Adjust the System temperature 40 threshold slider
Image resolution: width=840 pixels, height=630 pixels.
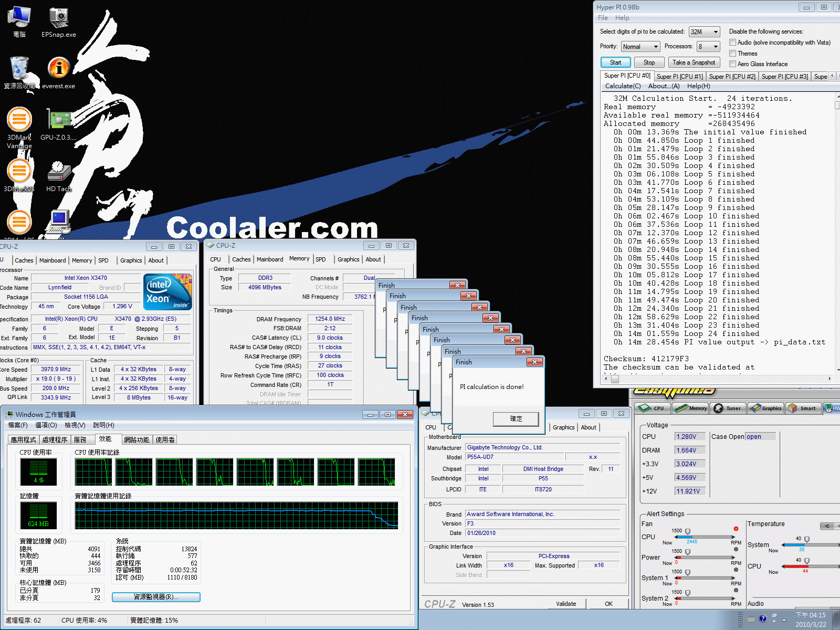[807, 540]
